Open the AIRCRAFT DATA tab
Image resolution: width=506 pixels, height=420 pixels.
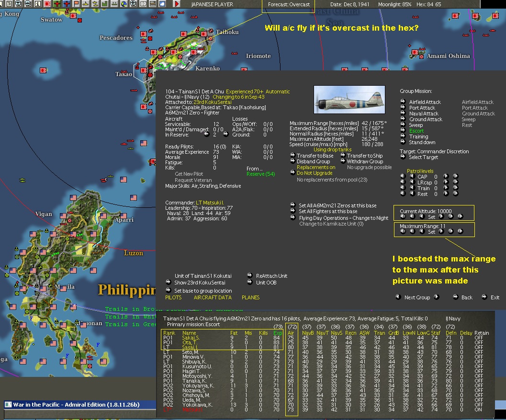tap(213, 298)
